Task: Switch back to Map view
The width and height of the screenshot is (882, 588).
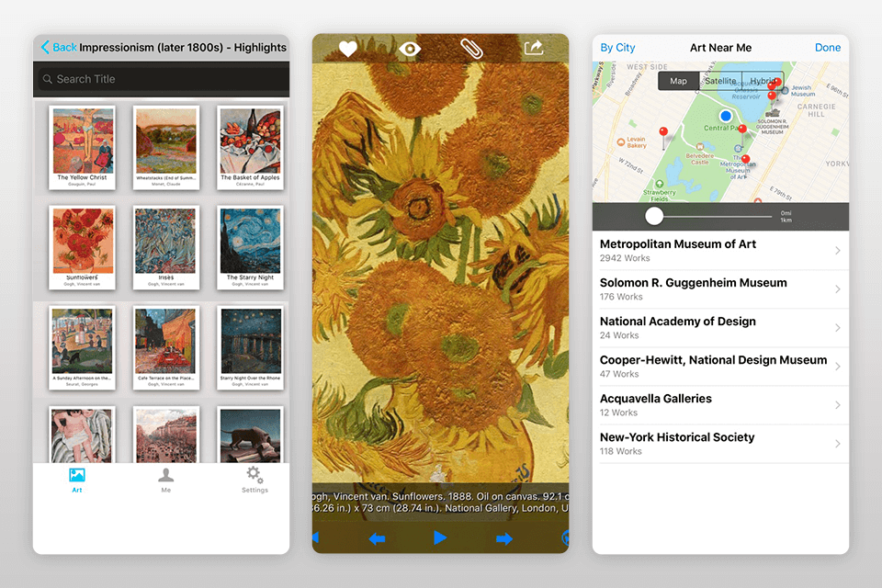Action: point(678,81)
